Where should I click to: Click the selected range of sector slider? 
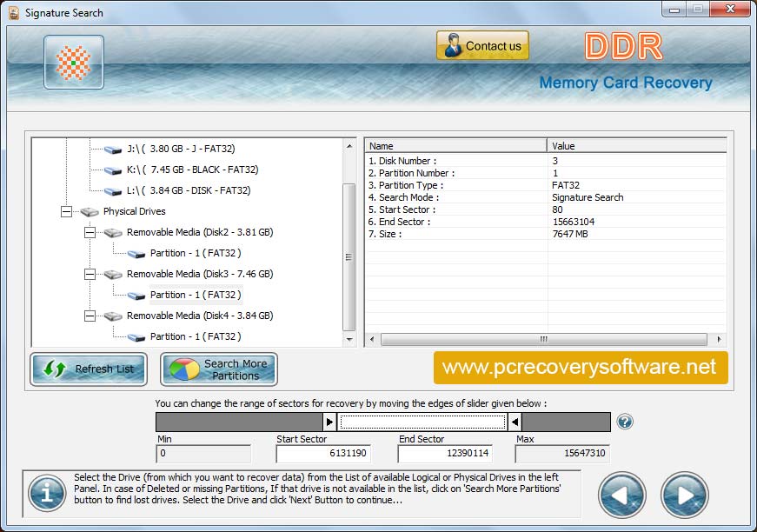click(422, 422)
